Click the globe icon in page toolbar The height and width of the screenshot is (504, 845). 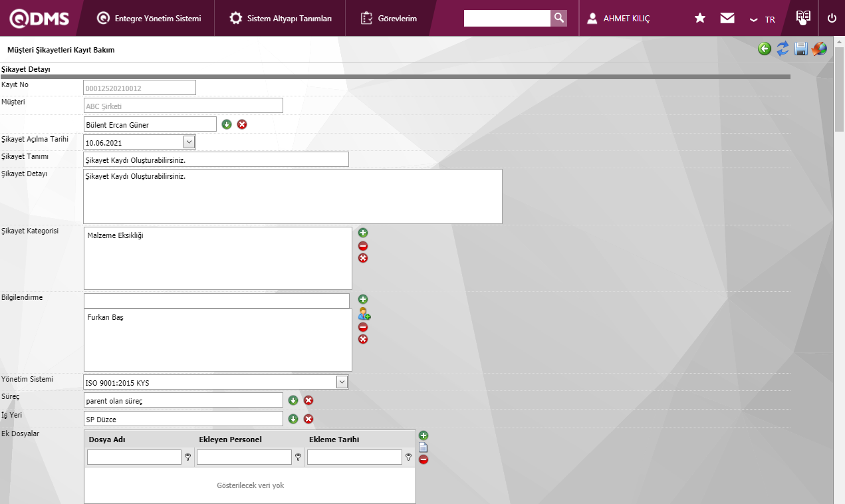(819, 49)
